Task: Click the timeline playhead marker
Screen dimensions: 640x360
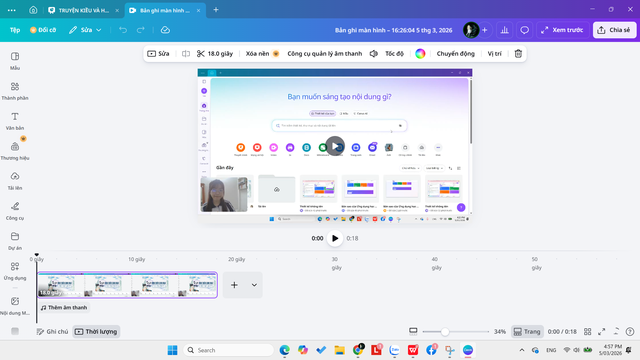Action: [37, 255]
